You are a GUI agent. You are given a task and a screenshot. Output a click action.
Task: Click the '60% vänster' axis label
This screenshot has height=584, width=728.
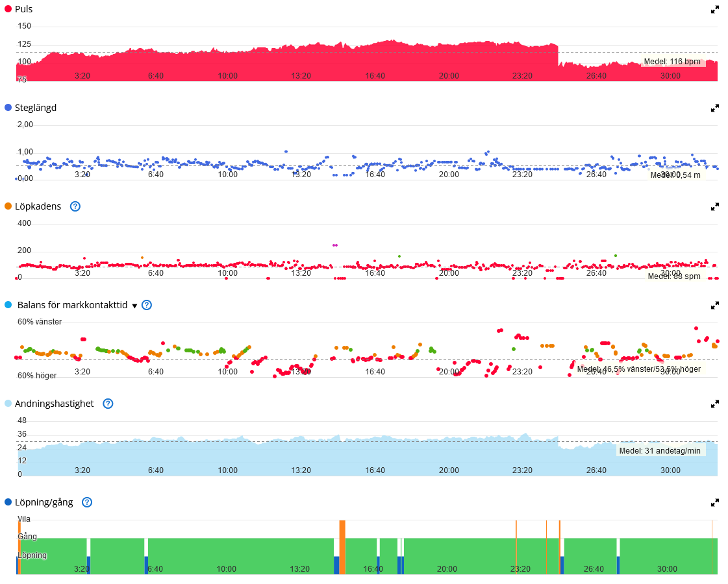tap(40, 322)
